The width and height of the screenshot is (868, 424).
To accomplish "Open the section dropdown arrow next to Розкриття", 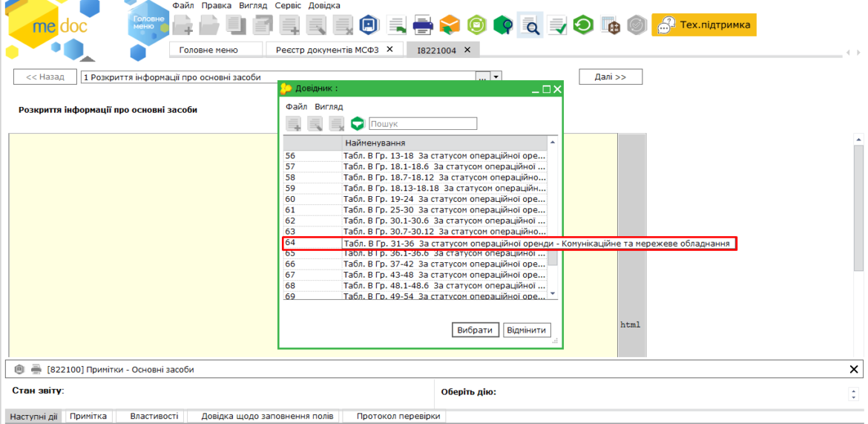I will (496, 77).
